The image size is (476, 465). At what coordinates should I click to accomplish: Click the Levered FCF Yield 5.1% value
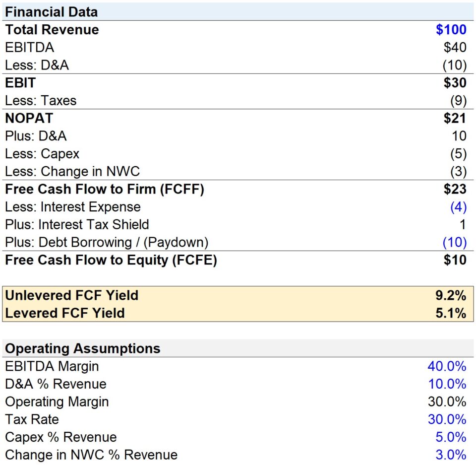tap(451, 313)
